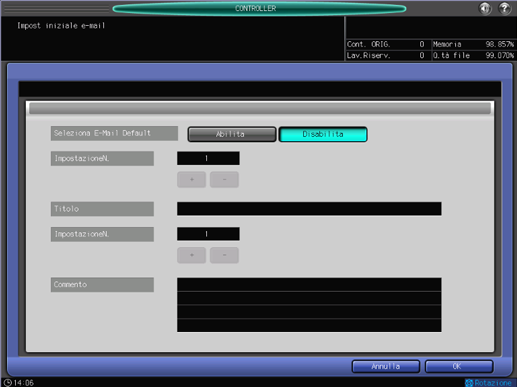The width and height of the screenshot is (517, 387).
Task: Click the Cont. ORIG. counter entry
Action: tap(386, 44)
